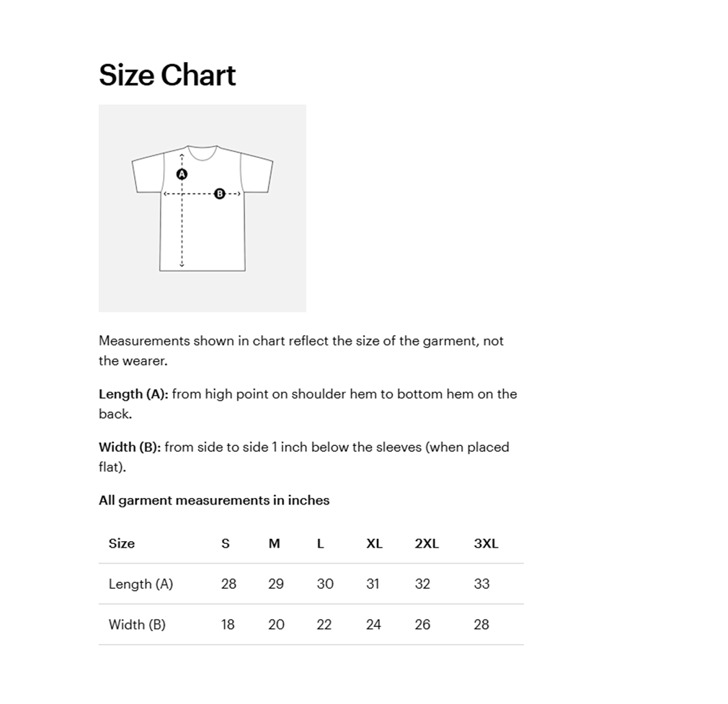728x704 pixels.
Task: Select the 3XL size column header
Action: point(486,543)
